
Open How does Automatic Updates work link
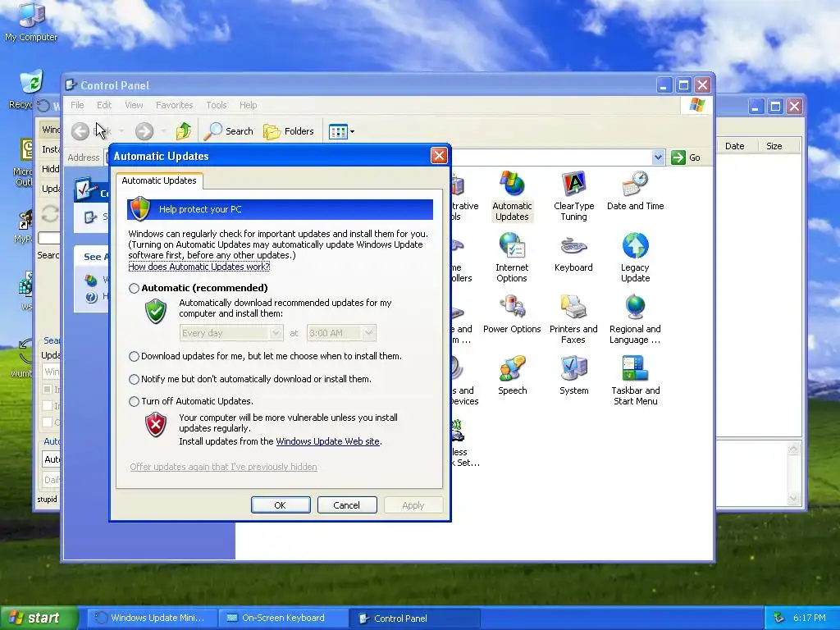(x=199, y=267)
